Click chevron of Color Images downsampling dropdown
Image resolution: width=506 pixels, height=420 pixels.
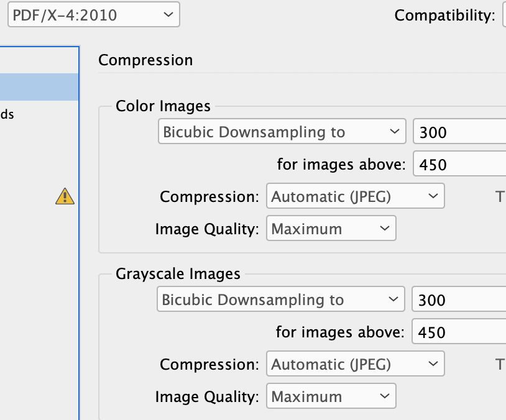[394, 131]
